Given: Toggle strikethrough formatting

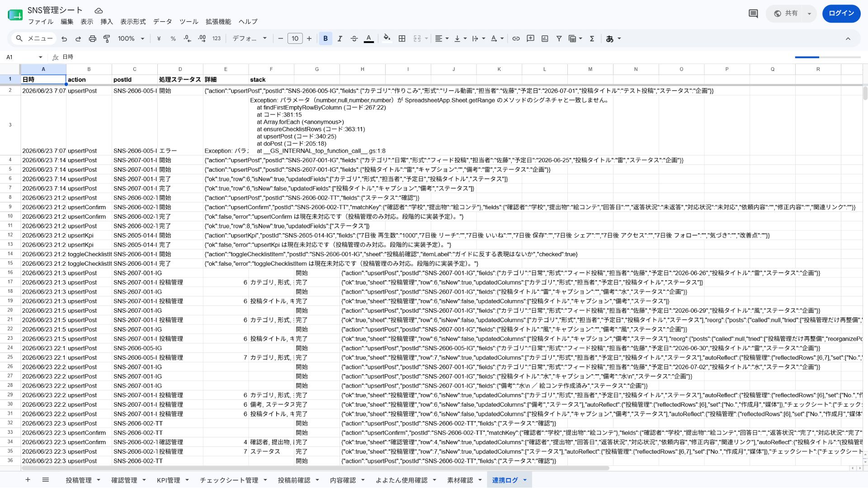Looking at the screenshot, I should coord(354,39).
